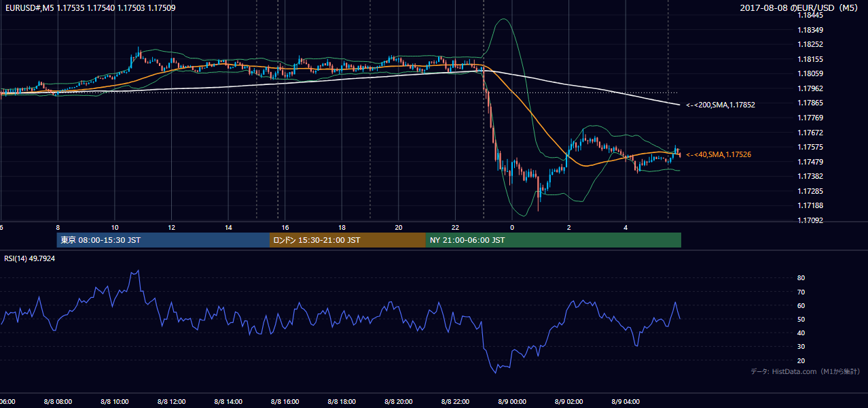Click hour mark 14 under the price chart
The height and width of the screenshot is (408, 868).
(x=228, y=228)
